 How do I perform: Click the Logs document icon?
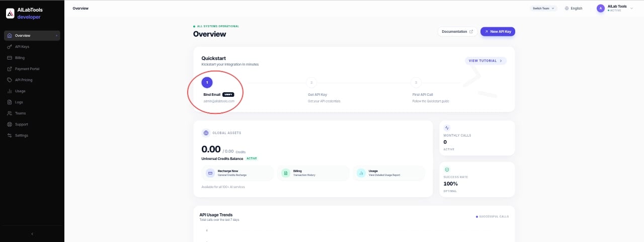[x=10, y=102]
